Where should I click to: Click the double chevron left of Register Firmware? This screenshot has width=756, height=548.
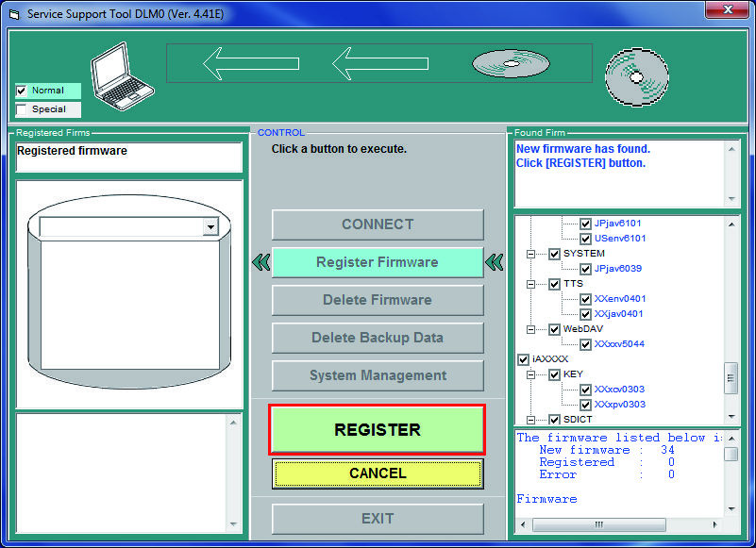[x=260, y=262]
